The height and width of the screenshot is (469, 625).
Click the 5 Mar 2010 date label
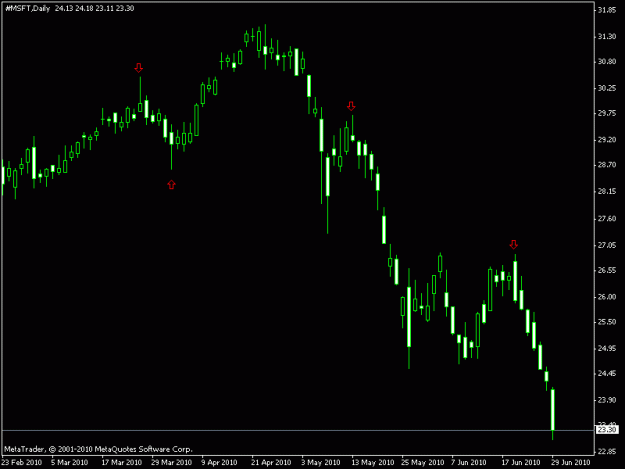tap(69, 463)
